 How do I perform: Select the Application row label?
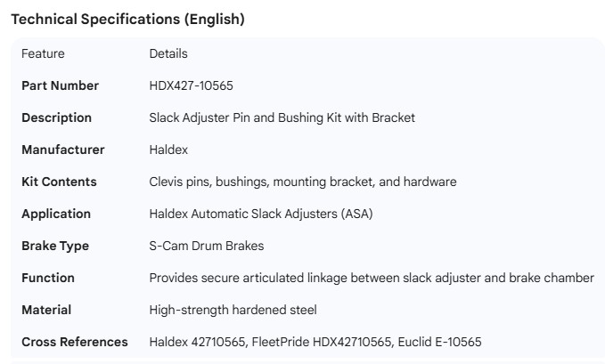click(x=56, y=214)
